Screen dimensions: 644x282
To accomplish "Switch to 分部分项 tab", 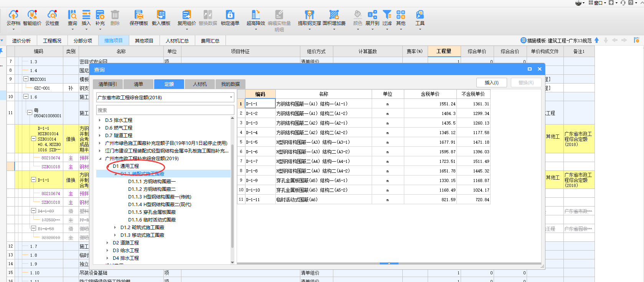I will pyautogui.click(x=83, y=41).
